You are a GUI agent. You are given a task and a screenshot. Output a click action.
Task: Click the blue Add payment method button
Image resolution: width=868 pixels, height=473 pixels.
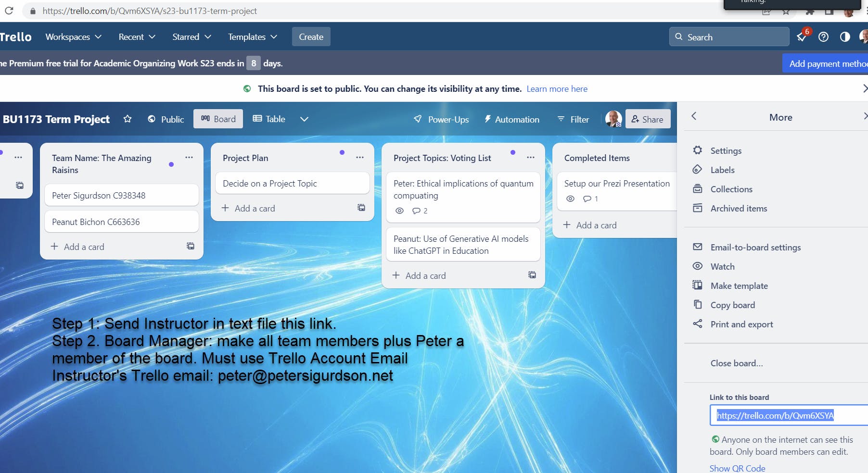click(x=825, y=63)
